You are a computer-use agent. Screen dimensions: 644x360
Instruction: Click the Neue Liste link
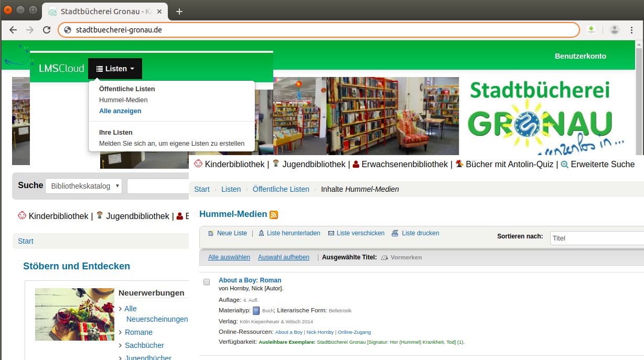pyautogui.click(x=232, y=233)
